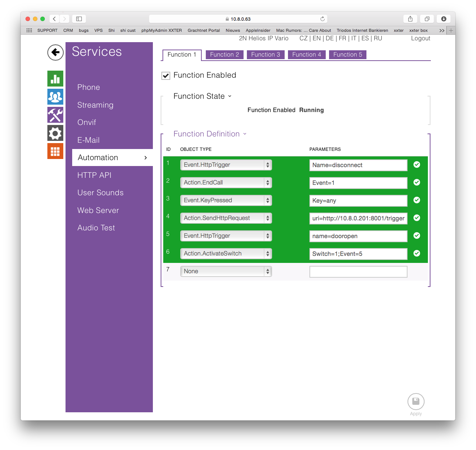Open the Directory users icon
This screenshot has width=476, height=450.
pyautogui.click(x=55, y=97)
